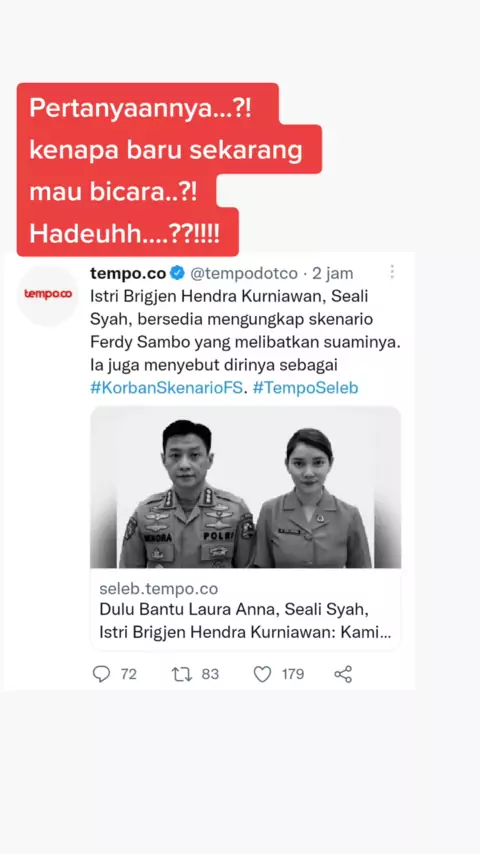Like the tweet with the heart icon

coord(263,674)
